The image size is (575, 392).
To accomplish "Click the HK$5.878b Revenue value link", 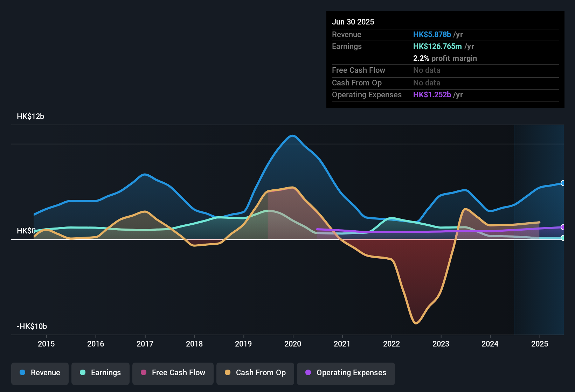I will 432,34.
